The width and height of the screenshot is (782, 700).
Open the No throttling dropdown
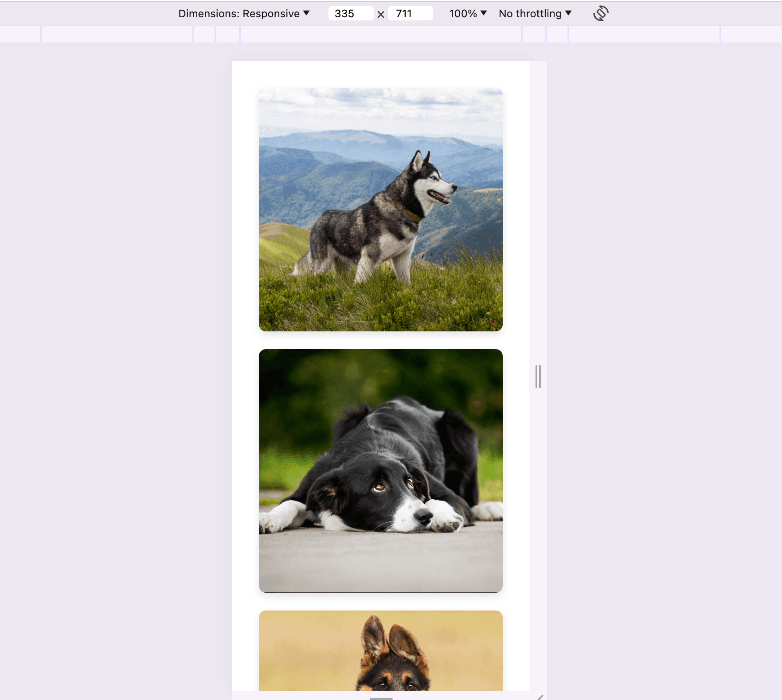(x=535, y=13)
